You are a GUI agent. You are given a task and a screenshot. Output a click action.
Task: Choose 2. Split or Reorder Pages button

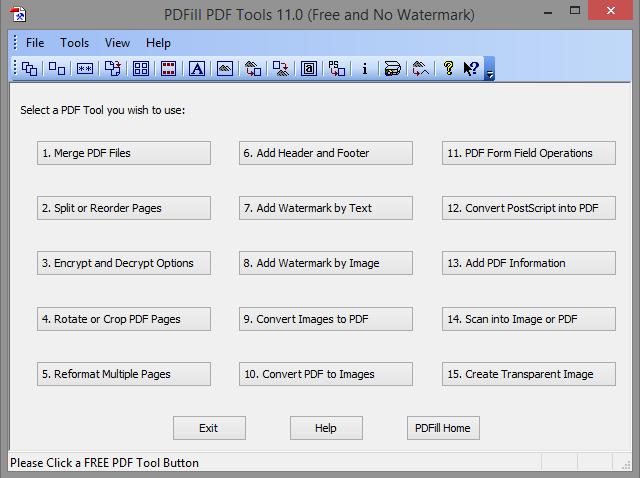pos(124,208)
